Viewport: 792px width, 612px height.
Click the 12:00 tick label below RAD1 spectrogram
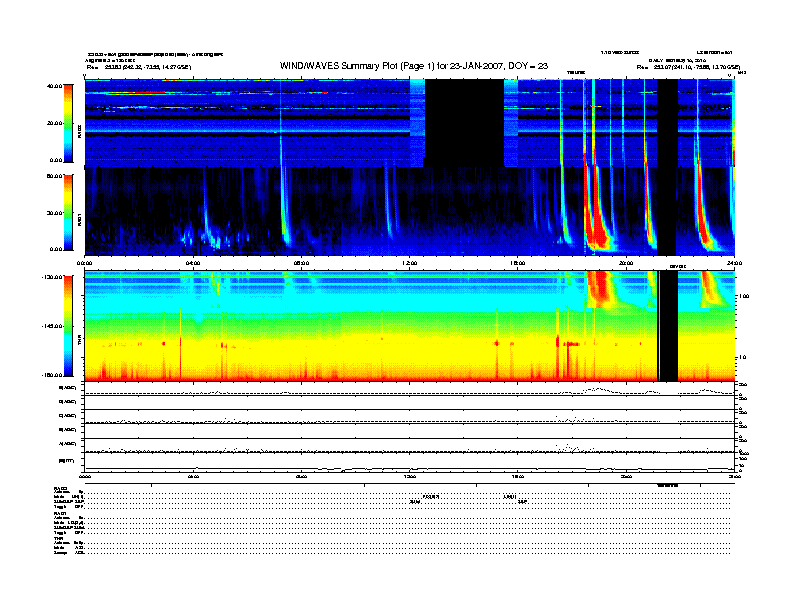(410, 263)
